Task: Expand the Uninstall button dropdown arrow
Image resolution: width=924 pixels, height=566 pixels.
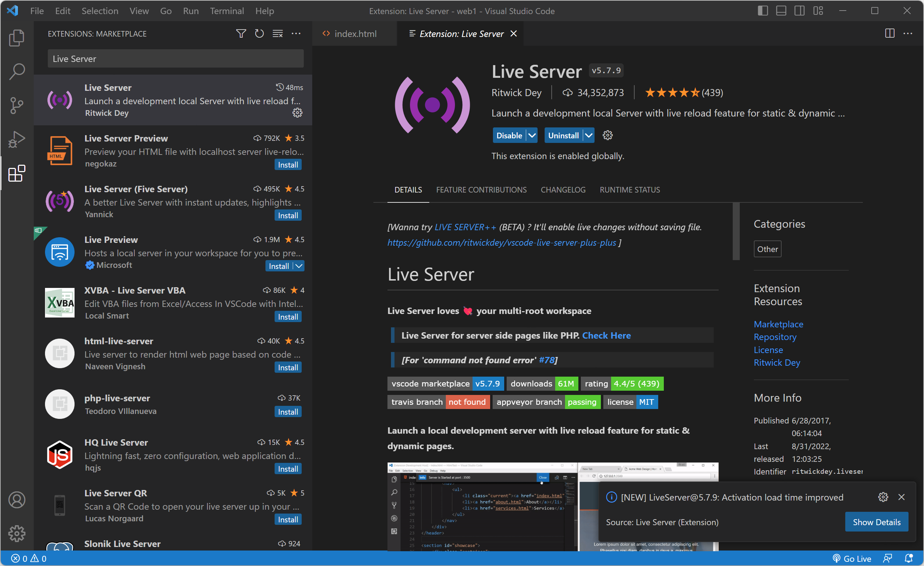Action: [589, 136]
